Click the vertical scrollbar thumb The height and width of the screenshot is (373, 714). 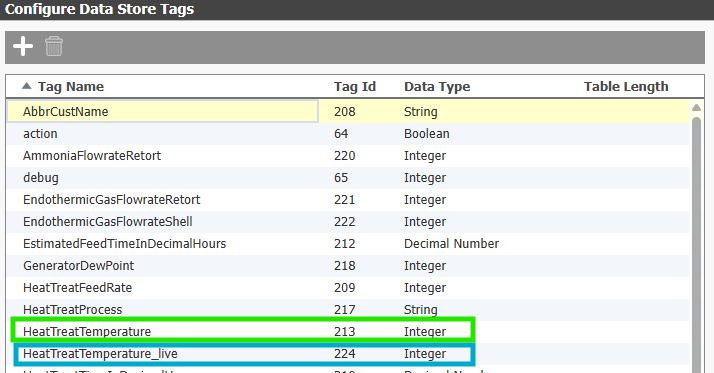tap(696, 244)
